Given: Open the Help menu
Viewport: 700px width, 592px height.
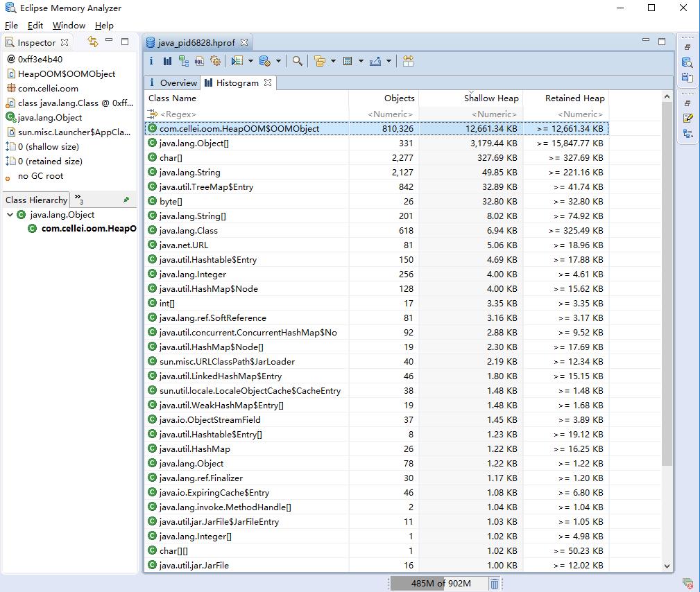Looking at the screenshot, I should (x=104, y=26).
